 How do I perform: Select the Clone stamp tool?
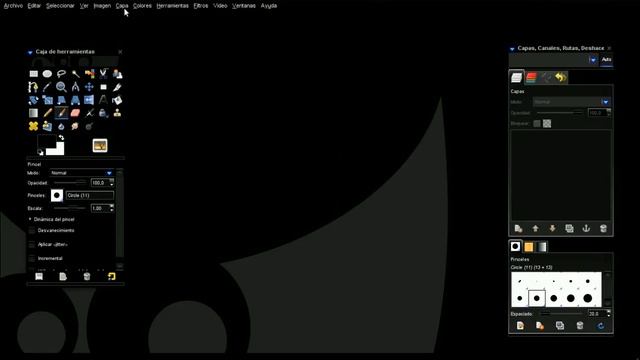click(x=117, y=113)
